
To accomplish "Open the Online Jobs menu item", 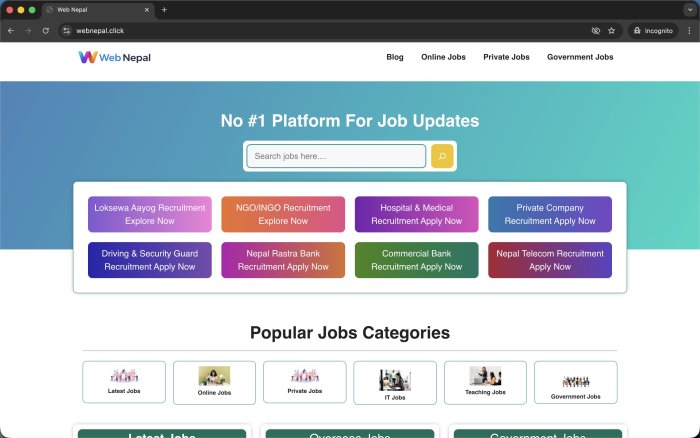I will [443, 57].
